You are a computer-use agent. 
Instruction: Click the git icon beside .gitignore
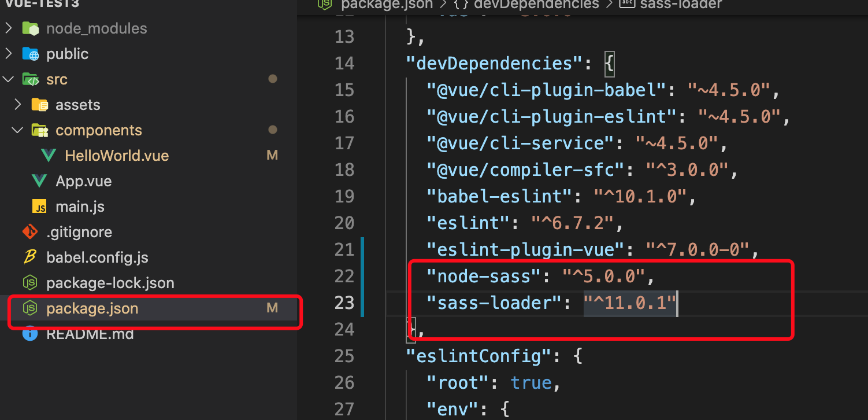tap(30, 232)
